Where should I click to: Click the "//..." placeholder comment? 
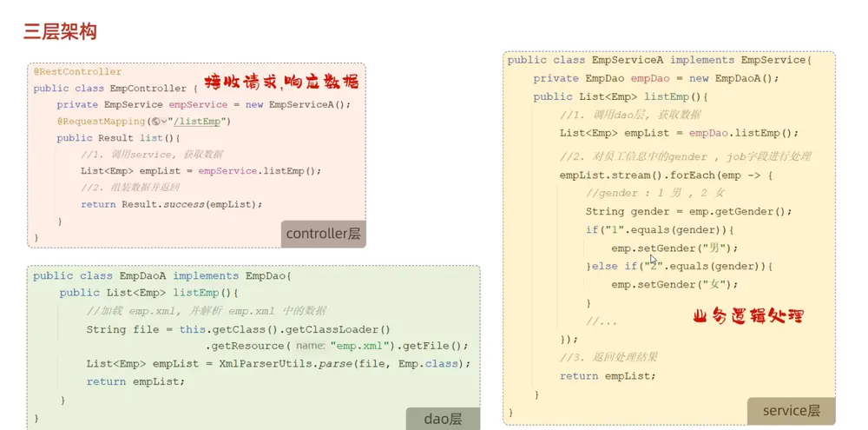pos(602,321)
